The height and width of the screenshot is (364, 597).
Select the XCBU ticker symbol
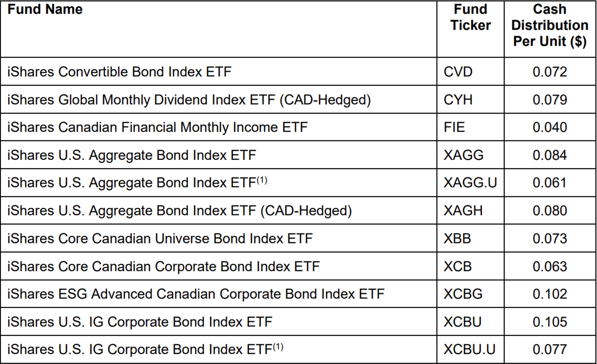tap(462, 322)
